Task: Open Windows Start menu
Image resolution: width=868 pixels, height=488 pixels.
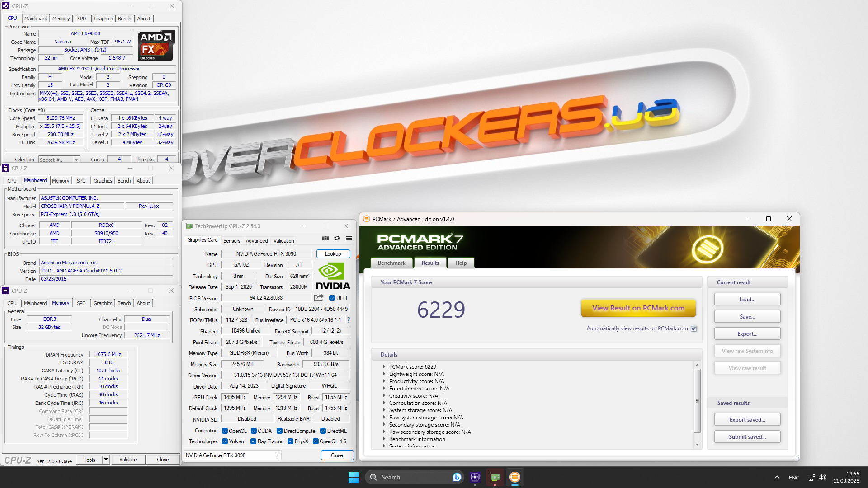Action: tap(354, 477)
